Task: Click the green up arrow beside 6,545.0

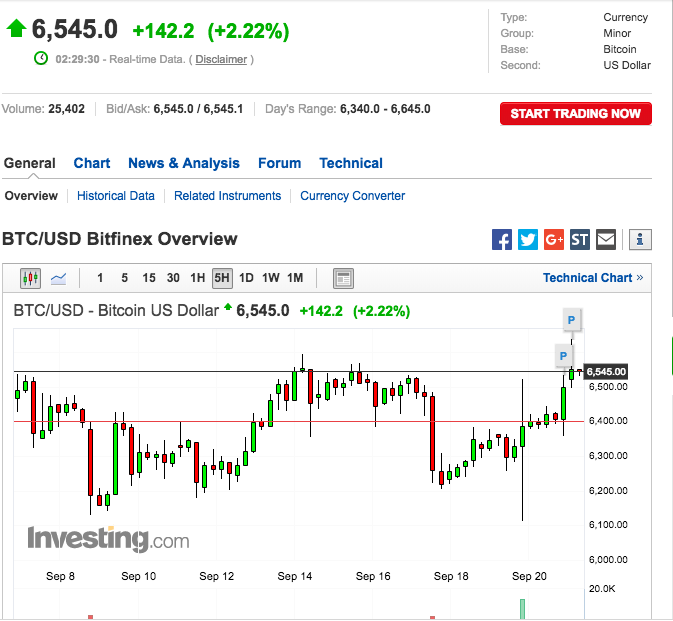Action: point(16,28)
